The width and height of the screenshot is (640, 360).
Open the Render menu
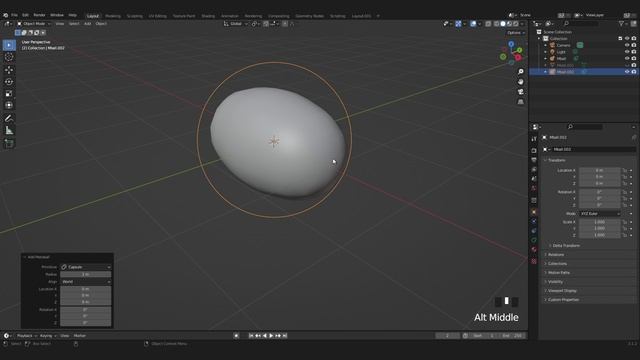39,15
